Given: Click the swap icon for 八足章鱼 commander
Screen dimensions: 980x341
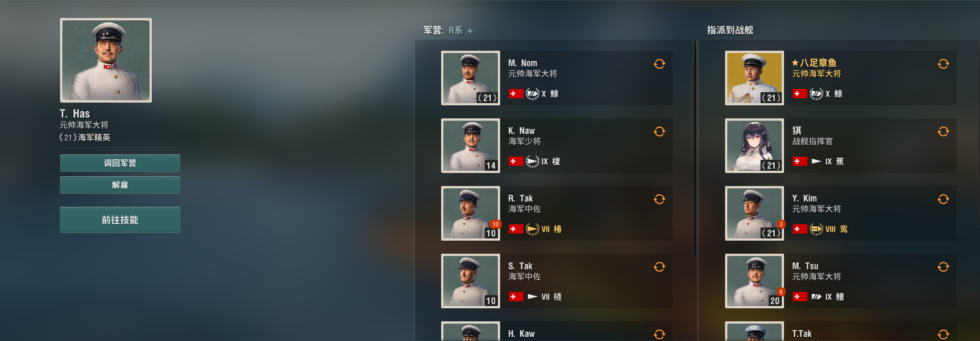Looking at the screenshot, I should click(x=943, y=64).
